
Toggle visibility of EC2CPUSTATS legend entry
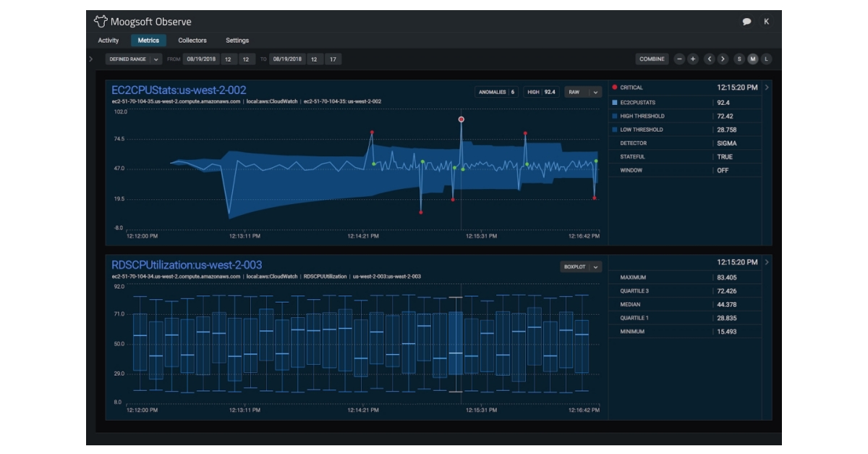click(616, 103)
